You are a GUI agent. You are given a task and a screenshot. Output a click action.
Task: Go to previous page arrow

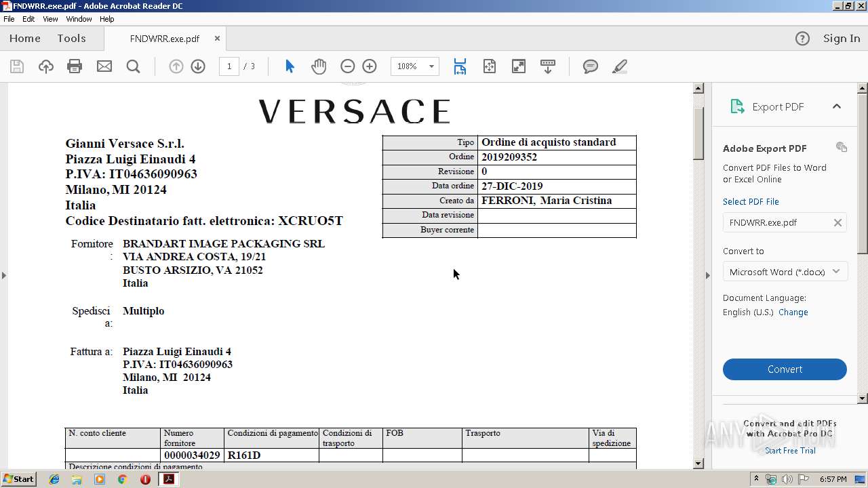pyautogui.click(x=176, y=66)
